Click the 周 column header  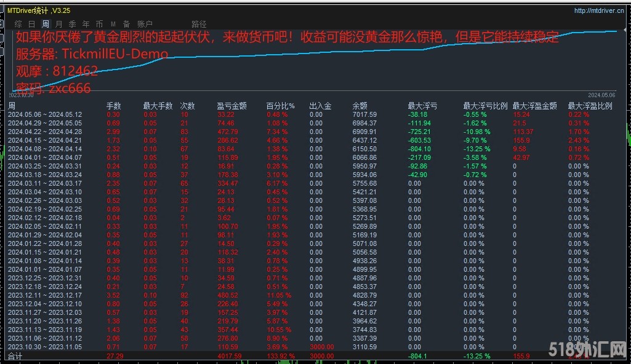pos(12,106)
